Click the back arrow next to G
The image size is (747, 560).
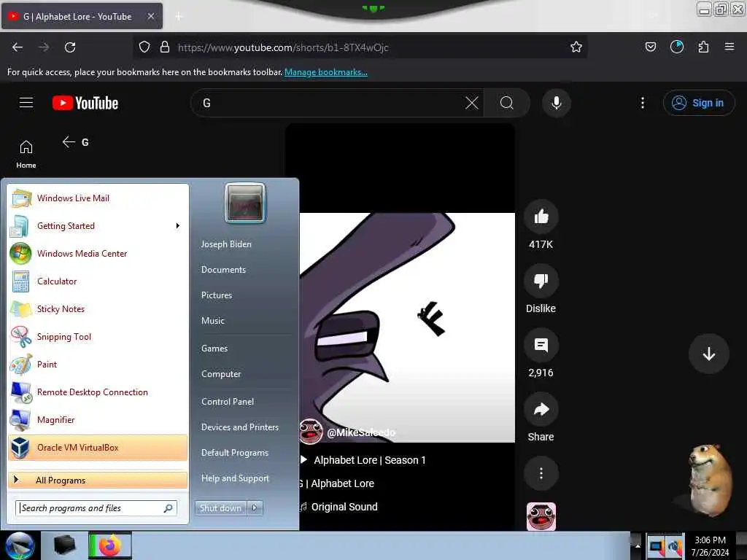point(69,142)
